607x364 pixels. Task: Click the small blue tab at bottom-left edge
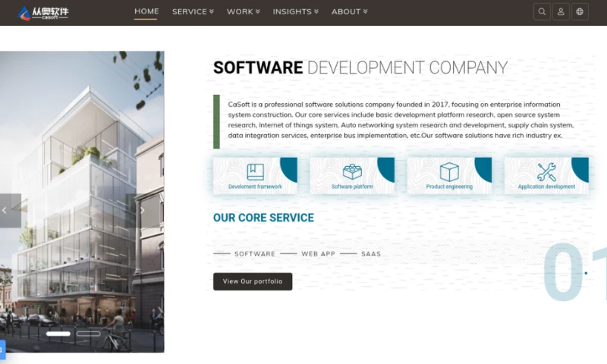pyautogui.click(x=2, y=350)
